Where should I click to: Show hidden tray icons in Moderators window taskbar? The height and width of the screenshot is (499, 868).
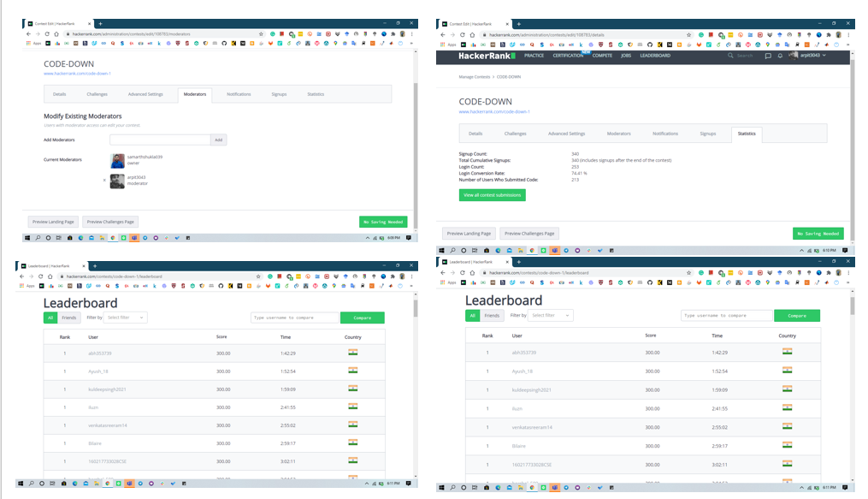point(368,238)
